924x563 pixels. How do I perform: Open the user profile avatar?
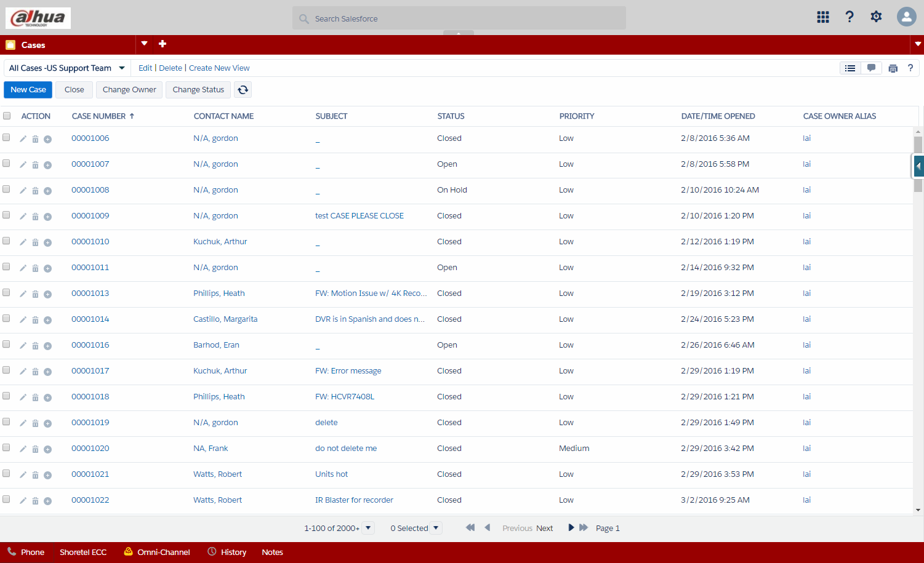(907, 17)
